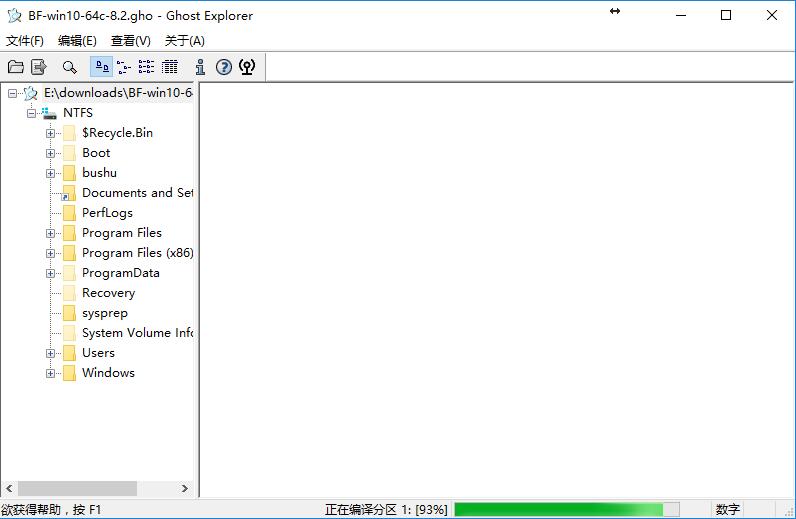Collapse the NTFS partition node
This screenshot has height=519, width=796.
tap(31, 113)
